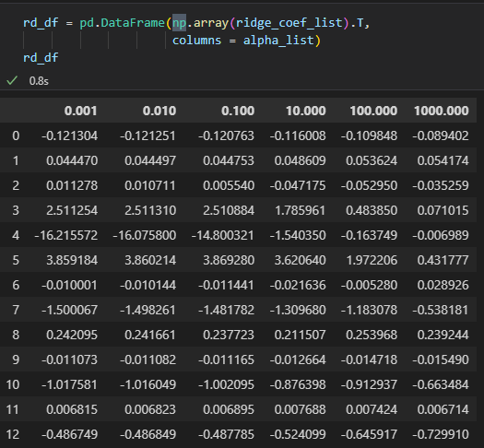Click the value 0.211507
This screenshot has width=484, height=448.
coord(300,335)
